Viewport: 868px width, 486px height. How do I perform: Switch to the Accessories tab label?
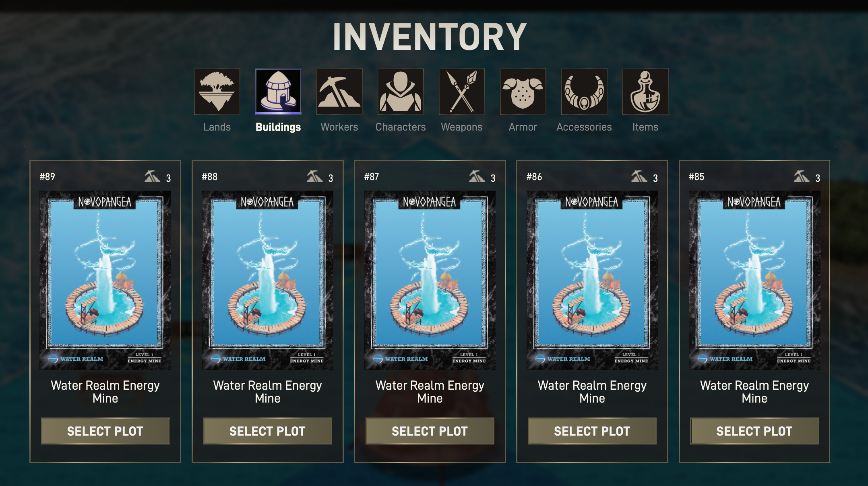click(584, 127)
